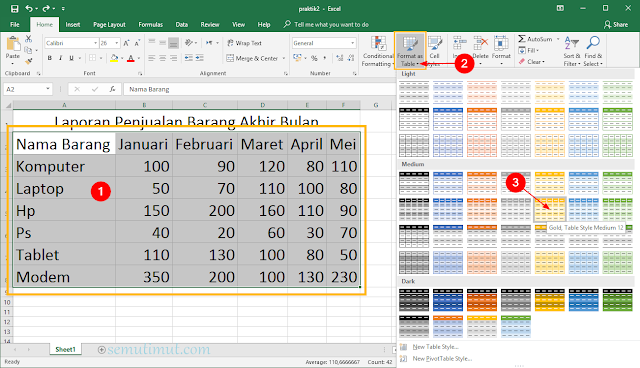Apply yellow fill color to cells
The height and width of the screenshot is (368, 640).
point(114,58)
